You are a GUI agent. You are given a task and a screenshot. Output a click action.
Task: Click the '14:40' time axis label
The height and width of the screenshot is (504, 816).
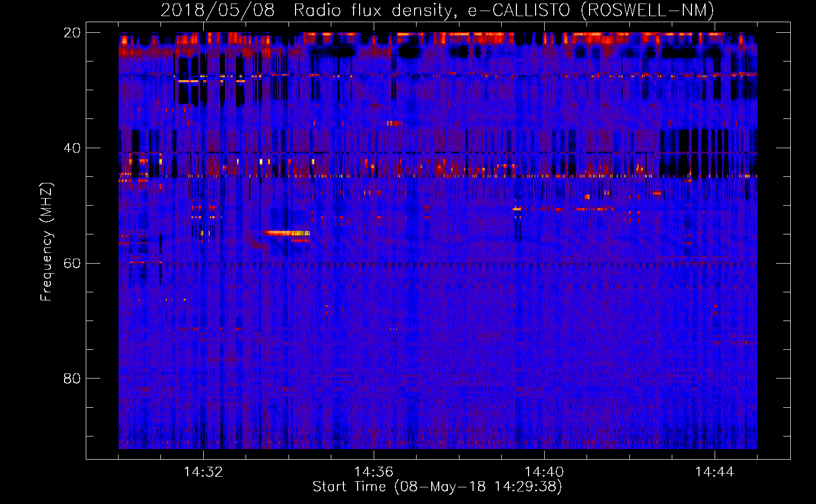(544, 472)
